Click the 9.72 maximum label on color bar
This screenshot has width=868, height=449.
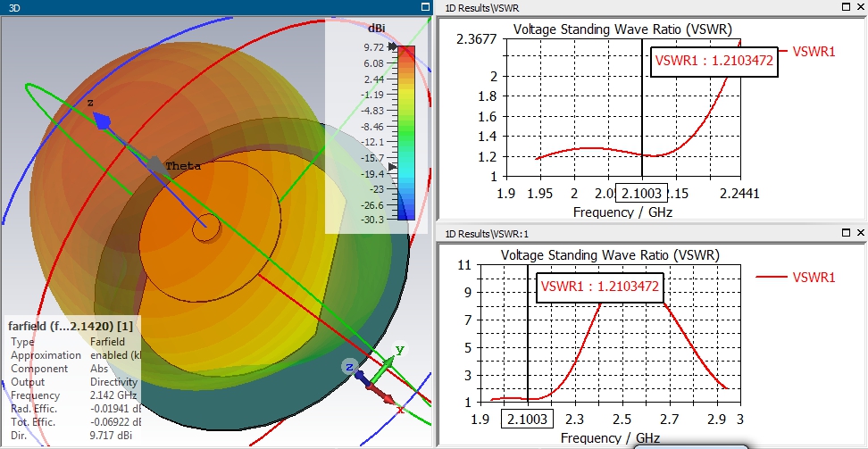tap(374, 47)
